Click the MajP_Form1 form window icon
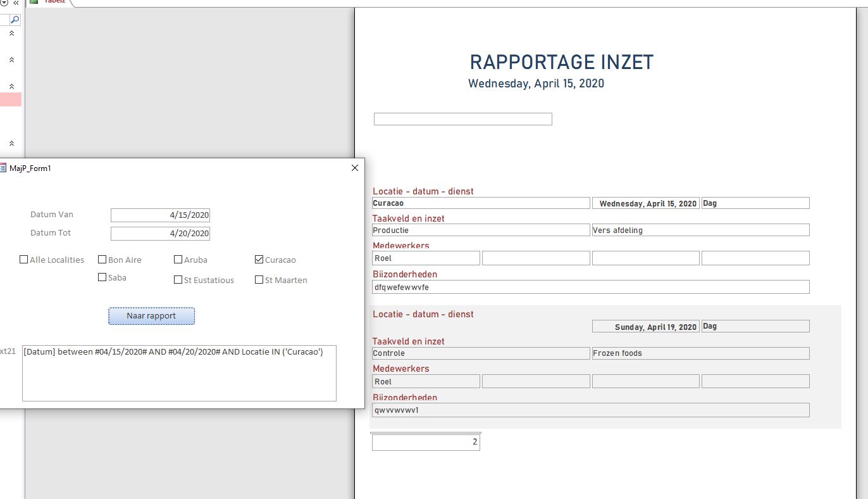Screen dimensions: 868x499 [3, 168]
